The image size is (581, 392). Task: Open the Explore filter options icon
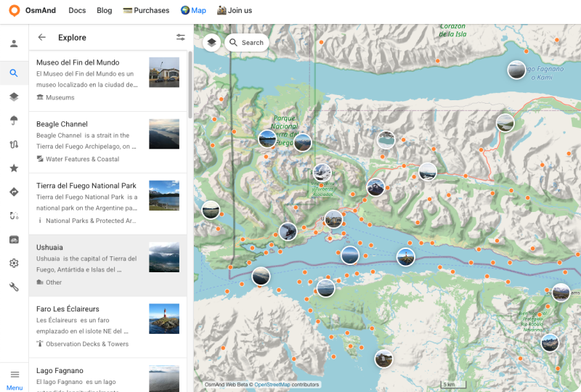(x=180, y=37)
